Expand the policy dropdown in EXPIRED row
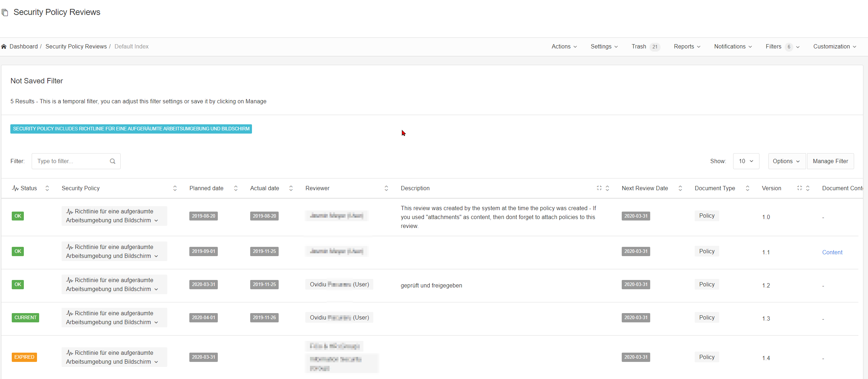The width and height of the screenshot is (868, 379). point(156,362)
